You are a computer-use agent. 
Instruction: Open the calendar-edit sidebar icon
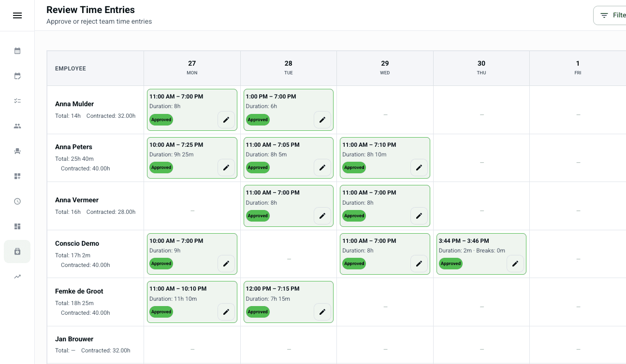pyautogui.click(x=17, y=76)
